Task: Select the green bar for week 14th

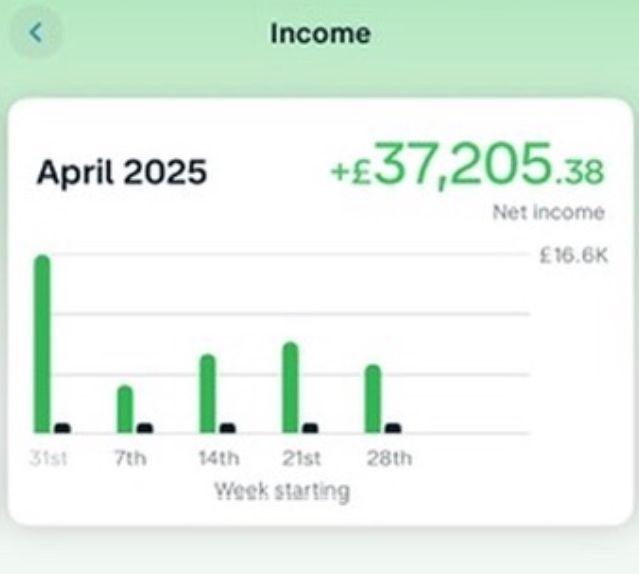Action: pyautogui.click(x=208, y=394)
